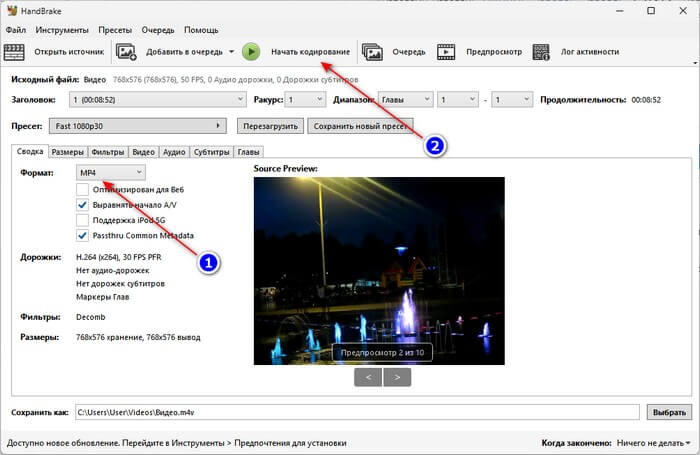Screen dimensions: 700x455
Task: Click the 'Выбрать' browse button
Action: pyautogui.click(x=669, y=412)
